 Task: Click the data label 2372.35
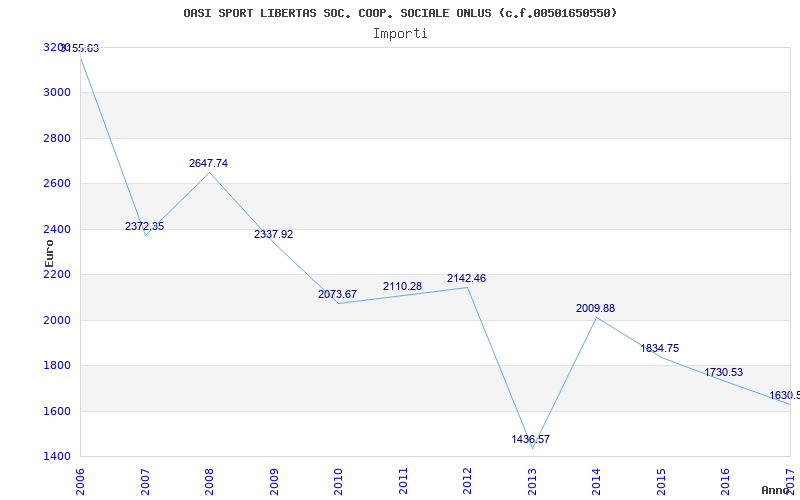(144, 226)
